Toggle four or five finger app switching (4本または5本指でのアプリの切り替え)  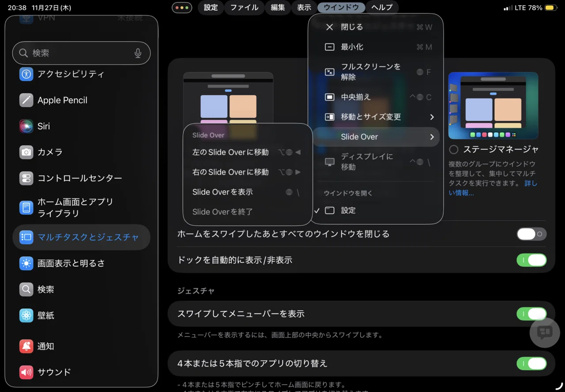click(x=531, y=364)
